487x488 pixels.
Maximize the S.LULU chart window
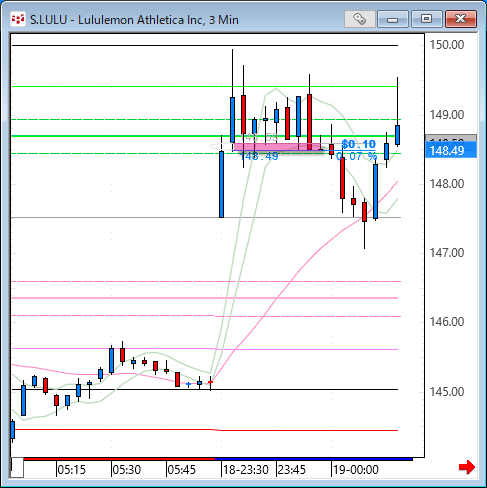(x=426, y=19)
